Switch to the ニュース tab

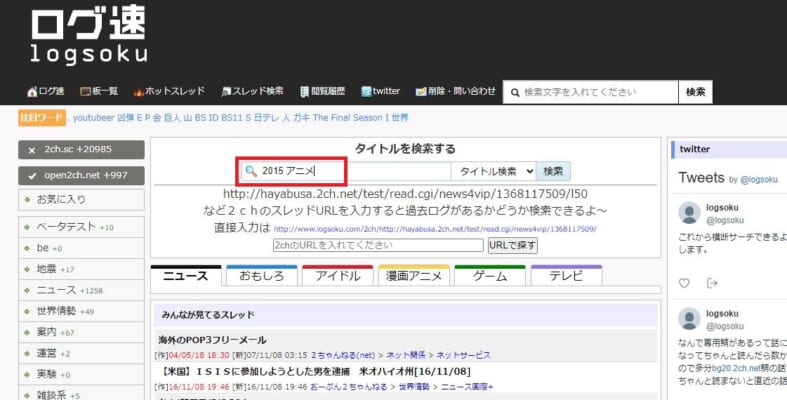click(x=186, y=276)
